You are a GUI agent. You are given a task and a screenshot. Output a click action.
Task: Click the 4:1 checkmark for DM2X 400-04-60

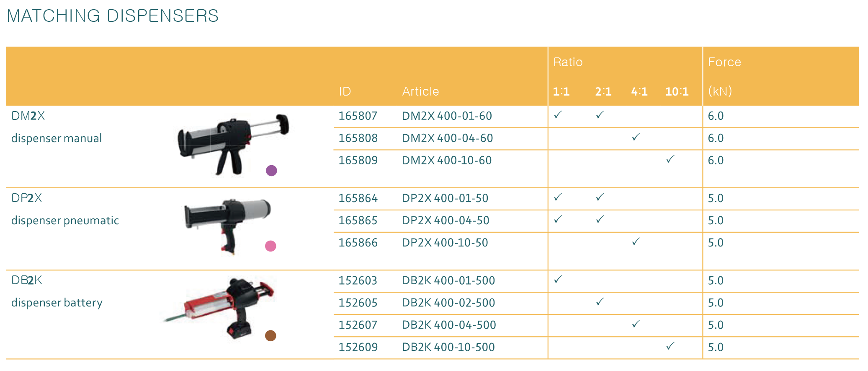click(636, 137)
